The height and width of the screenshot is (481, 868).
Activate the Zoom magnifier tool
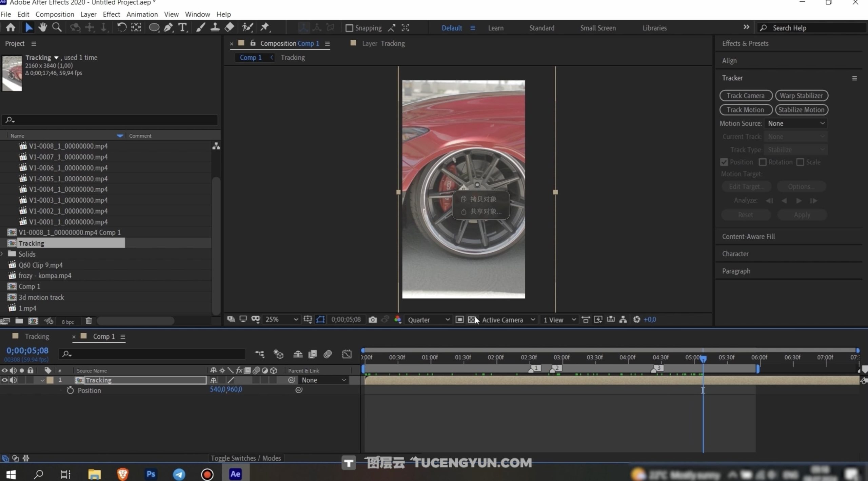pos(57,27)
